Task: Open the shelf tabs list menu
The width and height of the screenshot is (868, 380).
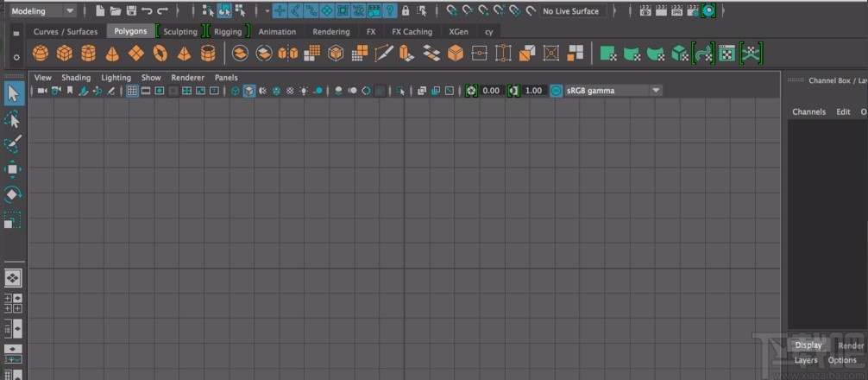Action: click(x=16, y=34)
